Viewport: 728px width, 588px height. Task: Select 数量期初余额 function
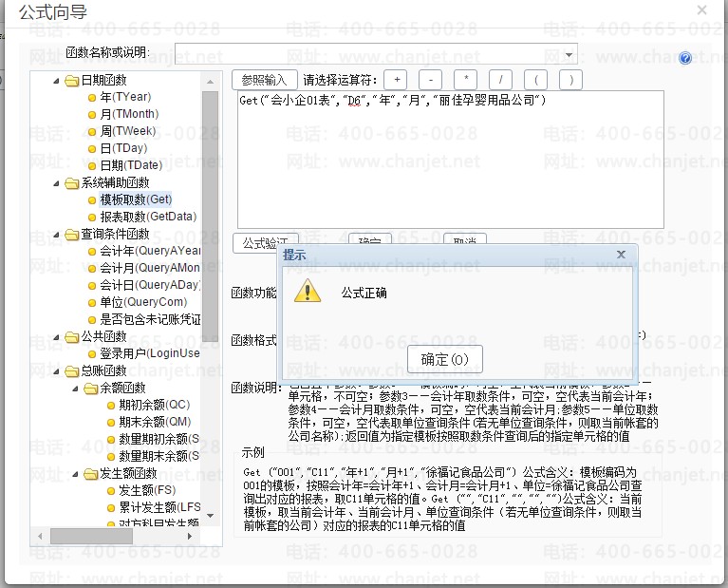[x=159, y=439]
